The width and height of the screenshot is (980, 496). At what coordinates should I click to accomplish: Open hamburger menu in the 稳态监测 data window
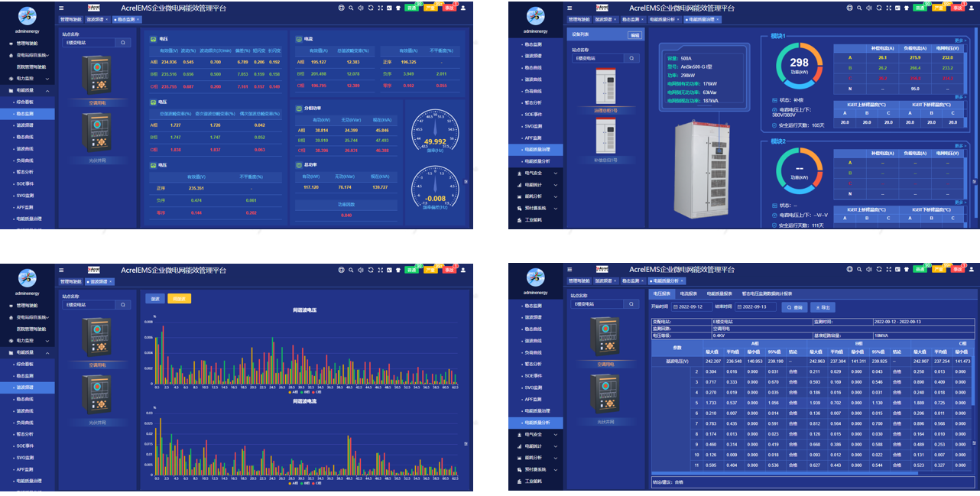coord(61,8)
